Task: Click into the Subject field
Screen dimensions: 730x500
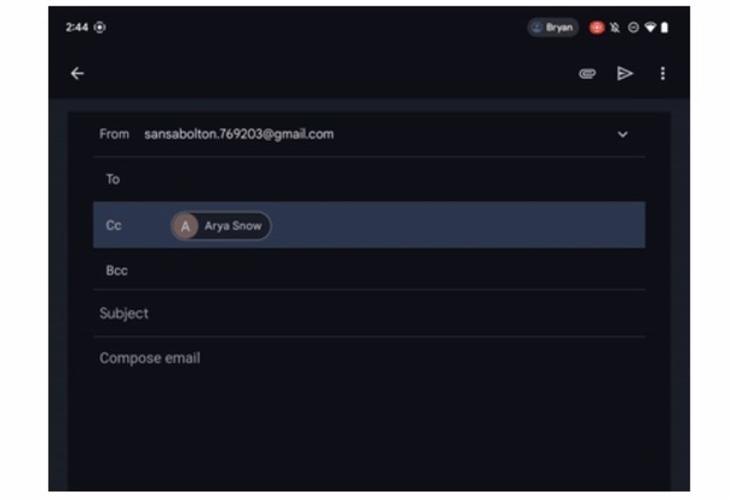Action: (370, 314)
